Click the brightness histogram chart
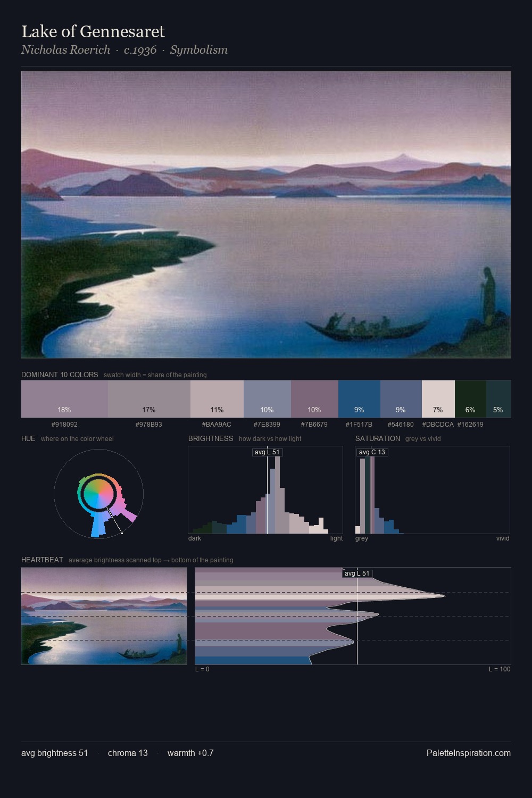This screenshot has height=798, width=532. (x=265, y=490)
